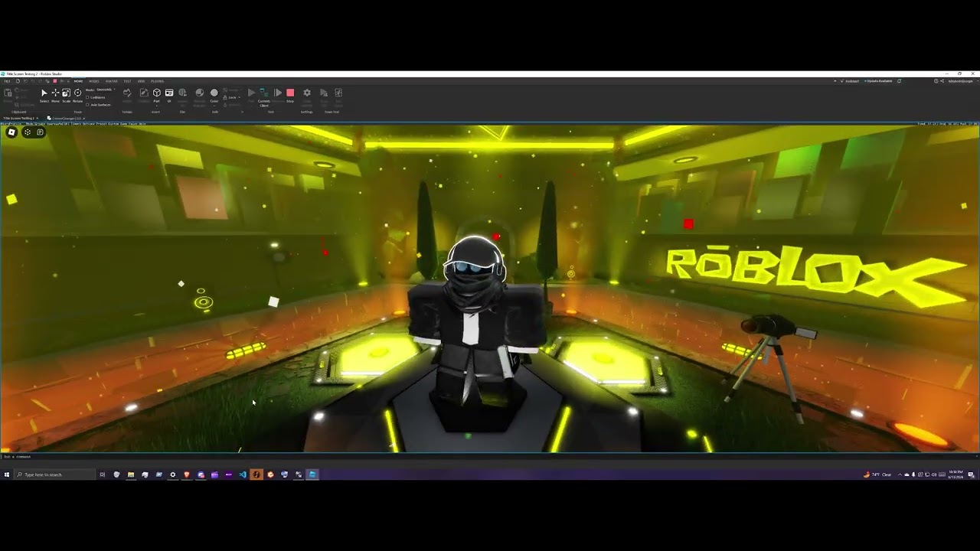
Task: Click the red stop square in quick access bar
Action: (55, 81)
